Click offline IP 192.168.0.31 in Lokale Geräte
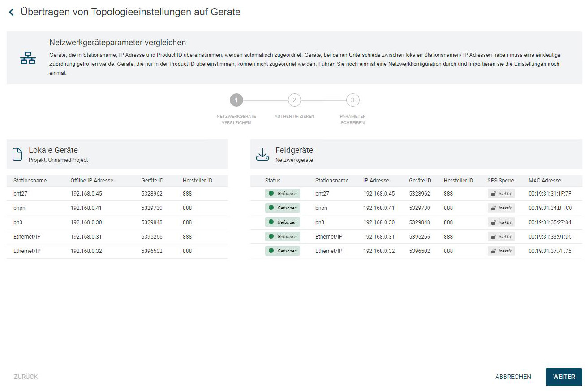Screen dimensions: 588x391 (x=86, y=237)
